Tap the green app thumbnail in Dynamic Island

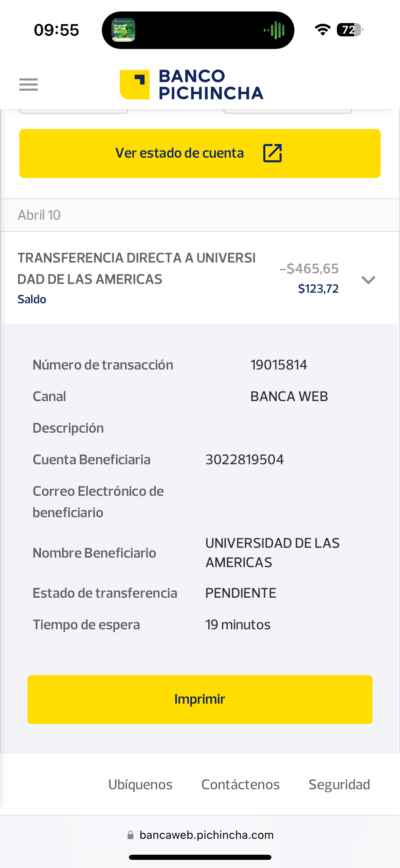coord(123,30)
